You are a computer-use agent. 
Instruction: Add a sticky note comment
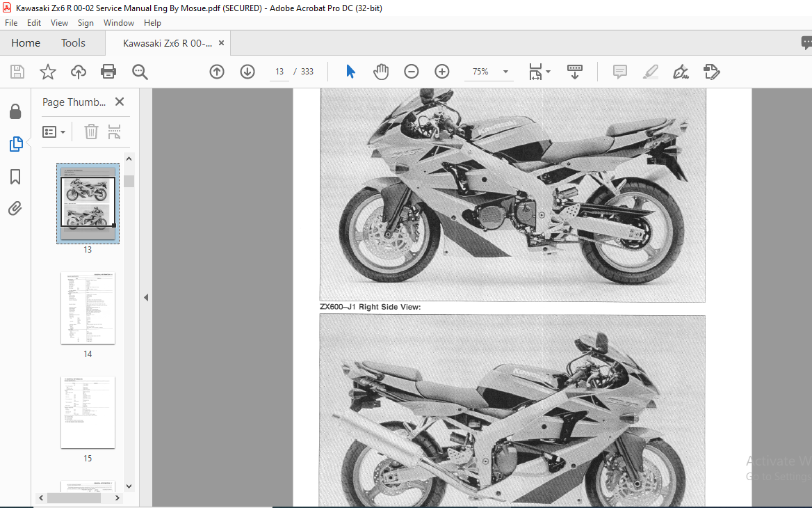coord(620,72)
